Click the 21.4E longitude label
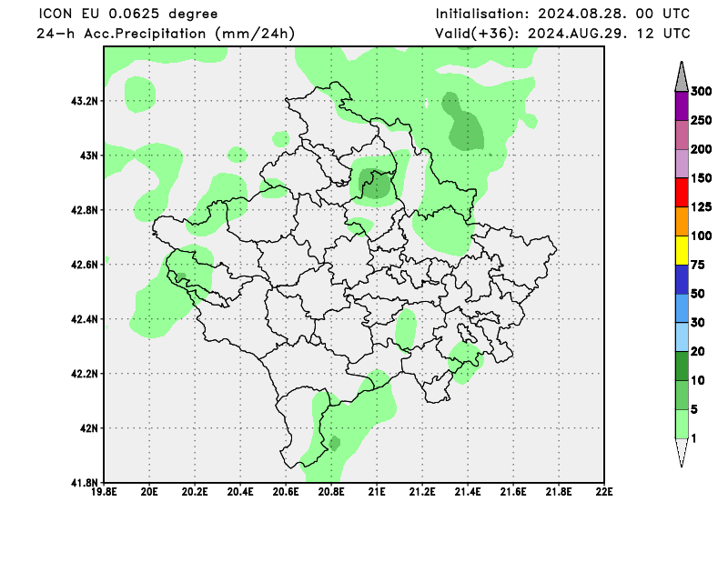The height and width of the screenshot is (562, 728). pyautogui.click(x=468, y=491)
